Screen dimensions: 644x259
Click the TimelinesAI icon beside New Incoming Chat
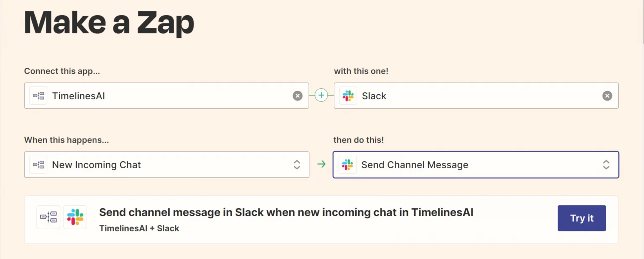tap(38, 165)
